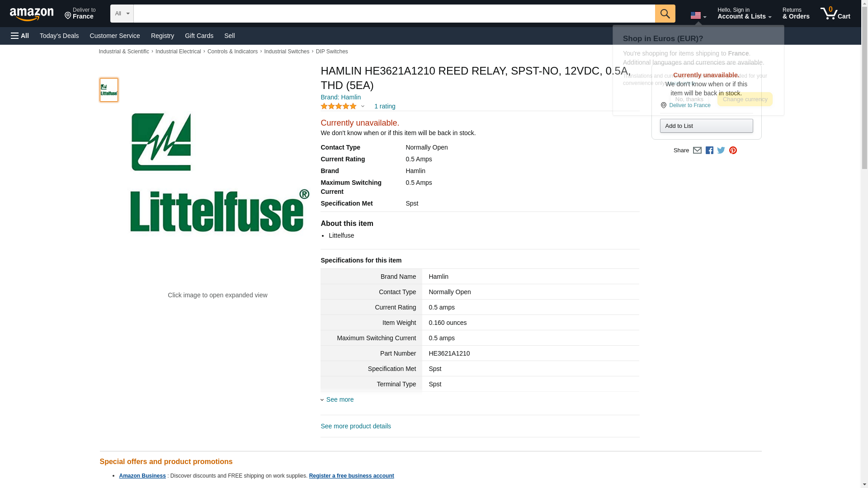868x488 pixels.
Task: Open See more product details link
Action: click(356, 426)
